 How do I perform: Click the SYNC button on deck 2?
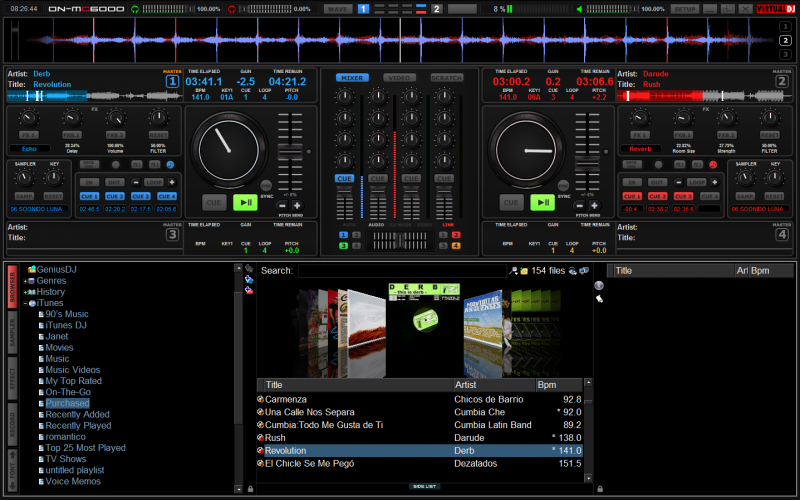tap(563, 186)
